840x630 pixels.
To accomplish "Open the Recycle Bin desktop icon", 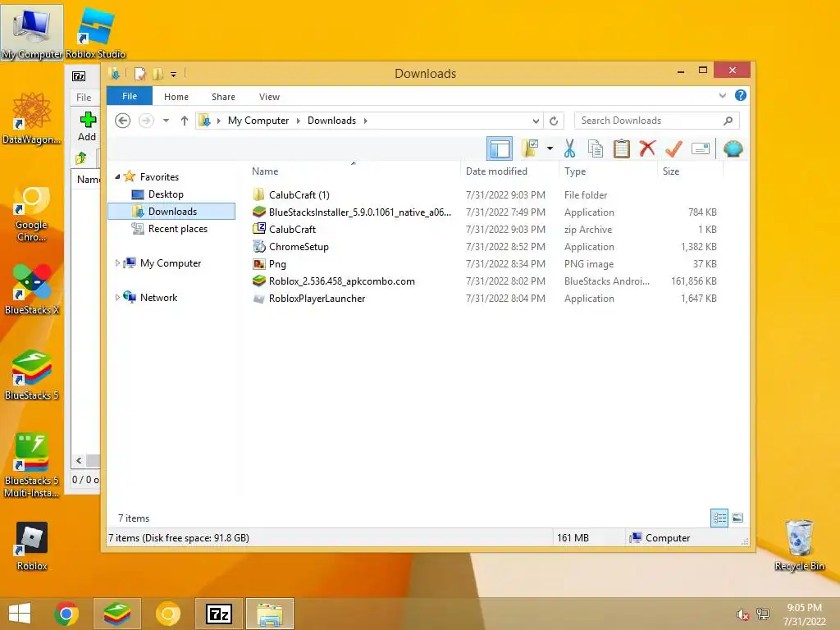I will coord(799,546).
